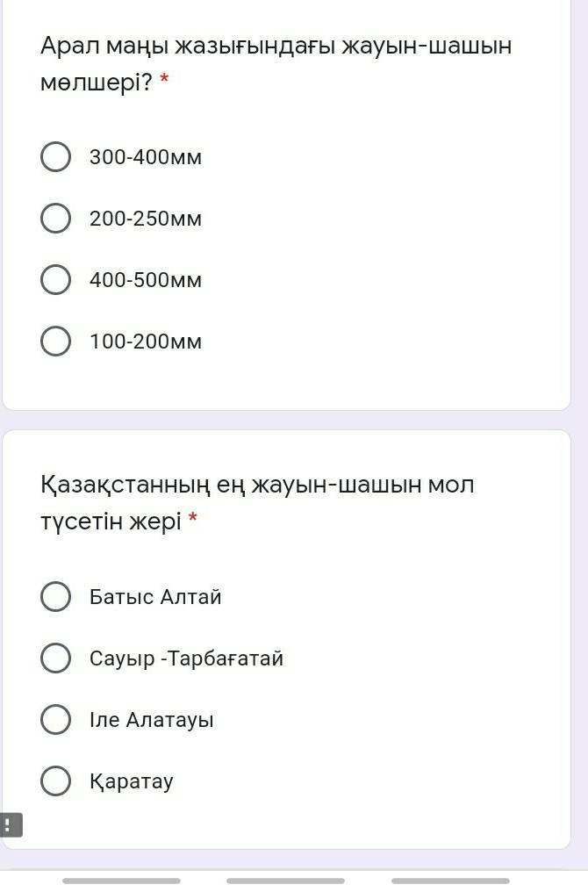Tap the right bottom navigation bar segment
The height and width of the screenshot is (892, 588).
click(x=450, y=881)
